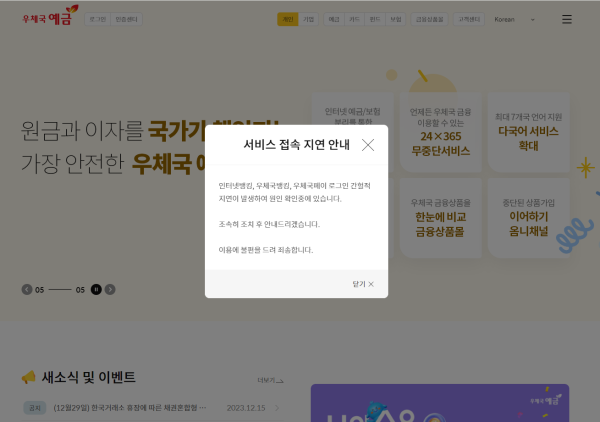Click the 공지 badge on notice row
Image resolution: width=600 pixels, height=422 pixels.
click(x=35, y=408)
